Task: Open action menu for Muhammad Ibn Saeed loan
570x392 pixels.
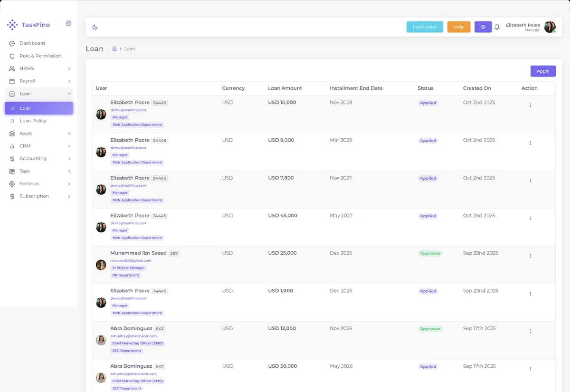Action: tap(530, 256)
